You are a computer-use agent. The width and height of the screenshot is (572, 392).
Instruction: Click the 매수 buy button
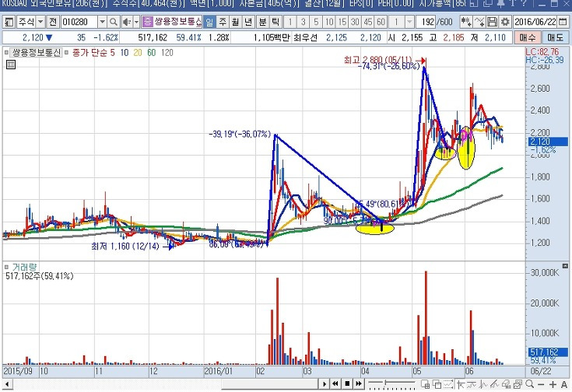(x=527, y=37)
